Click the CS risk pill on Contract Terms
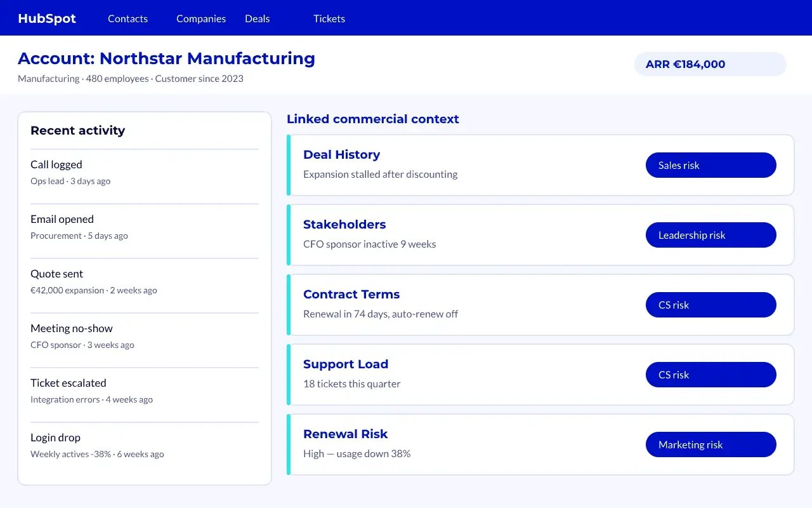The height and width of the screenshot is (508, 812). pyautogui.click(x=711, y=305)
